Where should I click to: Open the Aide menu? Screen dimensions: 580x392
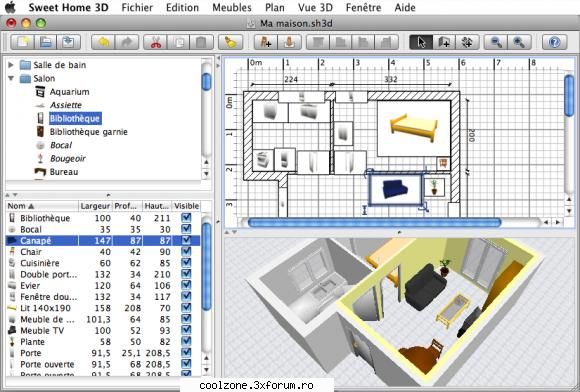[405, 7]
